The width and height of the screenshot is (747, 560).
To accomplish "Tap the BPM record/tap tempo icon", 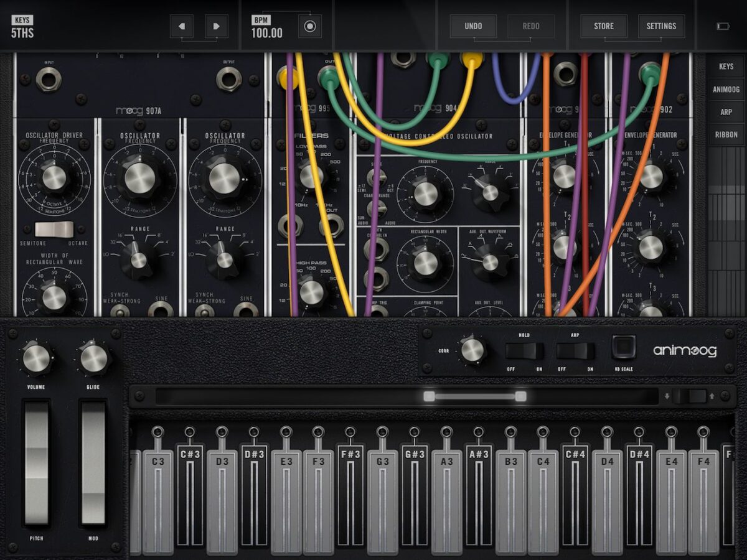I will point(310,26).
